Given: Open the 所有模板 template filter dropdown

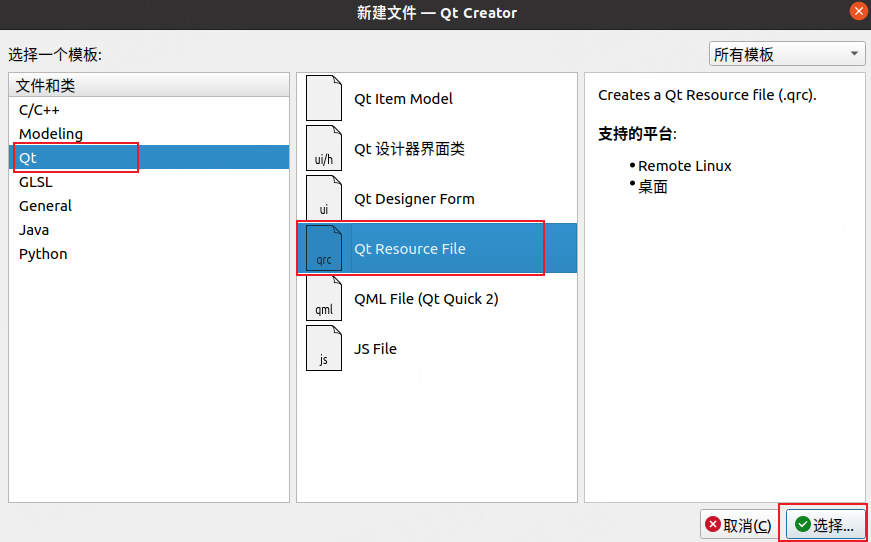Looking at the screenshot, I should pos(787,54).
